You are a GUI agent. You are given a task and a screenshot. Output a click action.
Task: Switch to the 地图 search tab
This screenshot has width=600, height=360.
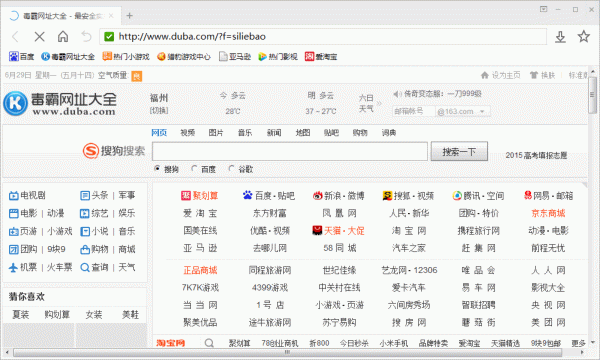pos(303,133)
